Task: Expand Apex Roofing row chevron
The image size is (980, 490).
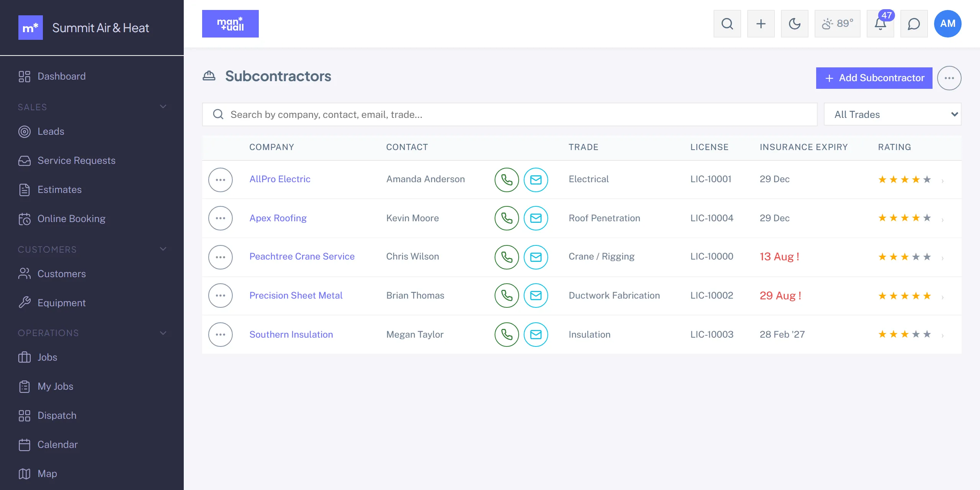Action: click(x=942, y=219)
